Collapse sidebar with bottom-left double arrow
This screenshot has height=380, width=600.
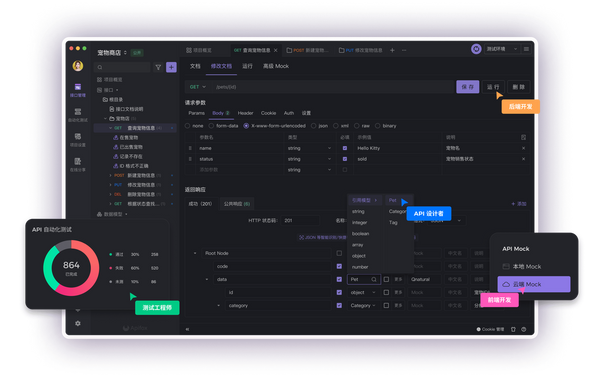(187, 329)
